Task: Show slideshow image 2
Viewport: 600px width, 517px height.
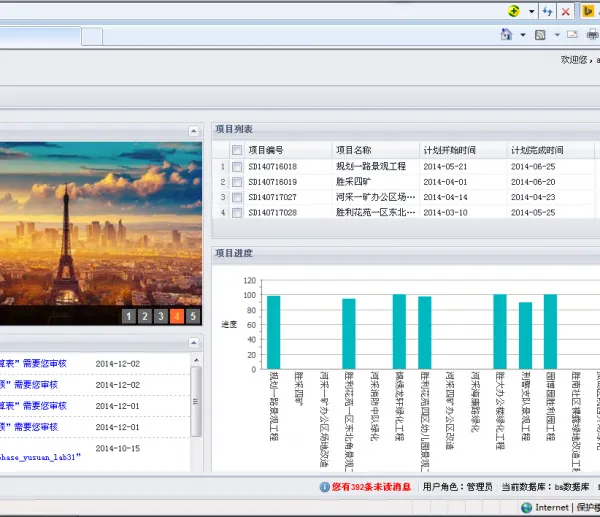Action: point(145,316)
